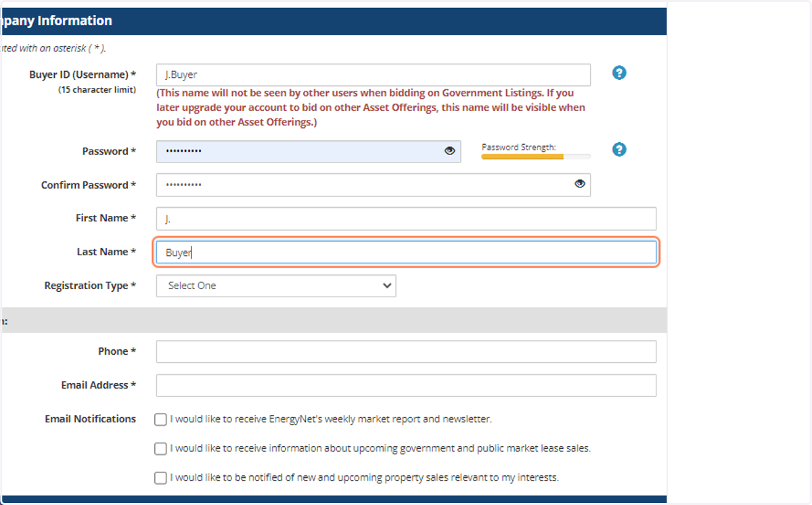Click the Last Name field containing Buyer
812x505 pixels.
tap(406, 252)
